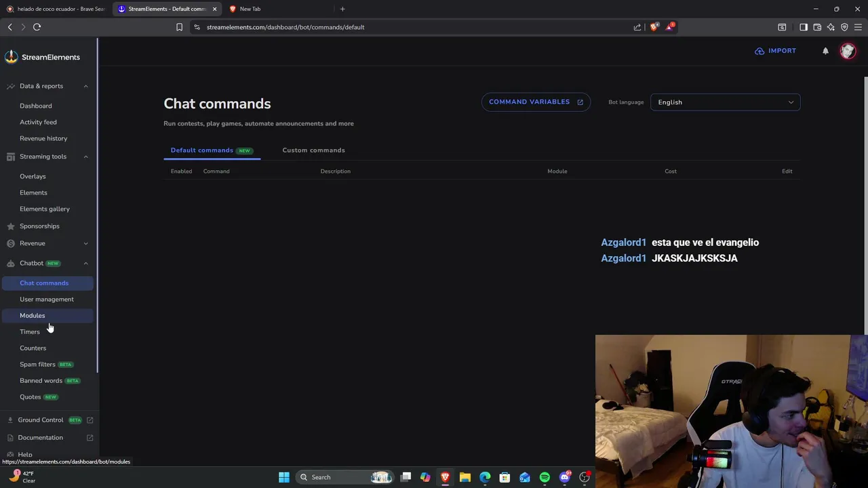Screen dimensions: 868x488
Task: Click the Chatbot section icon
Action: [x=10, y=263]
